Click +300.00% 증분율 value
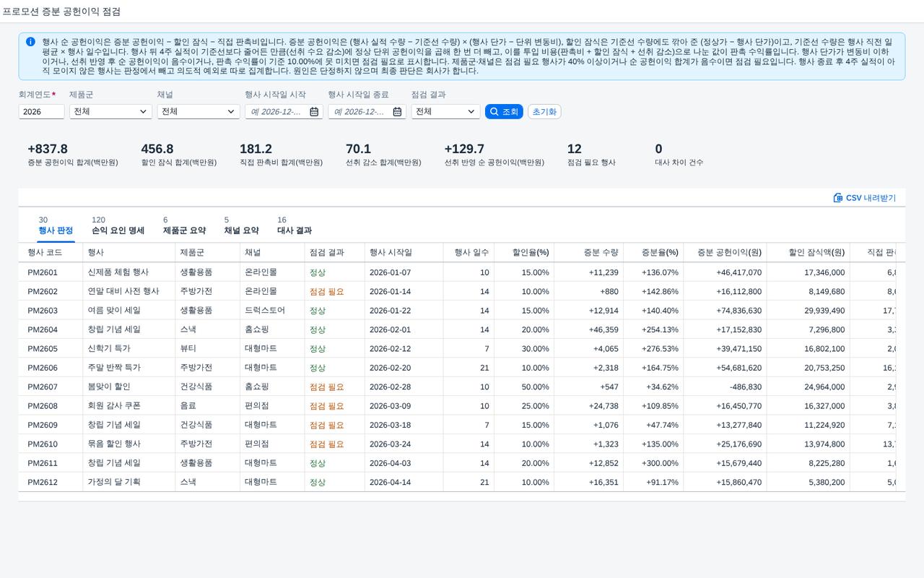This screenshot has height=578, width=924. (661, 462)
